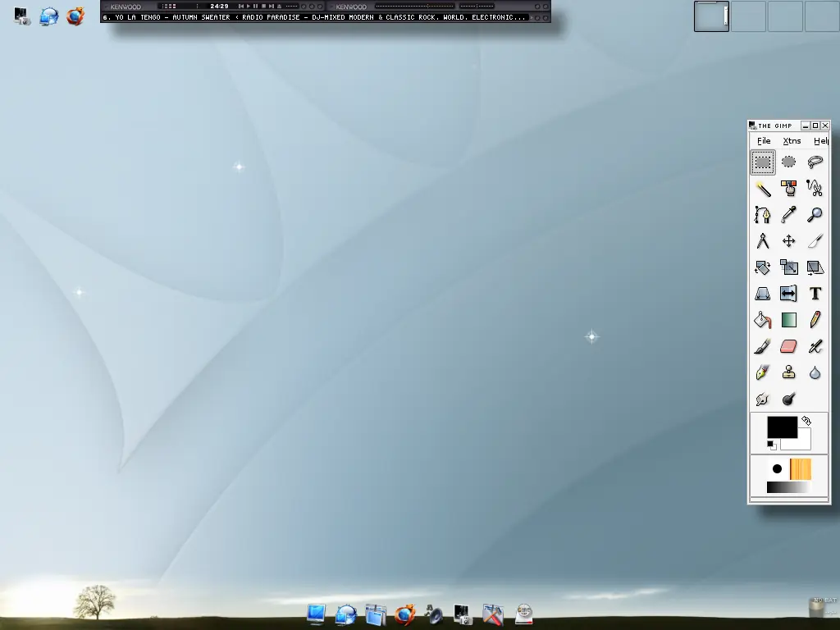This screenshot has width=840, height=630.
Task: Select the Color Picker eyedropper tool
Action: [x=788, y=215]
